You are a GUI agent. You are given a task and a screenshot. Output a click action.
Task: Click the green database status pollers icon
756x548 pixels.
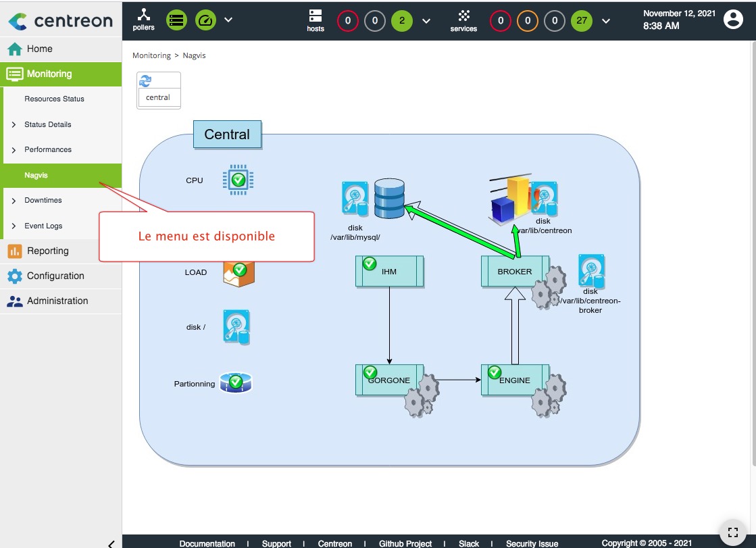point(176,20)
